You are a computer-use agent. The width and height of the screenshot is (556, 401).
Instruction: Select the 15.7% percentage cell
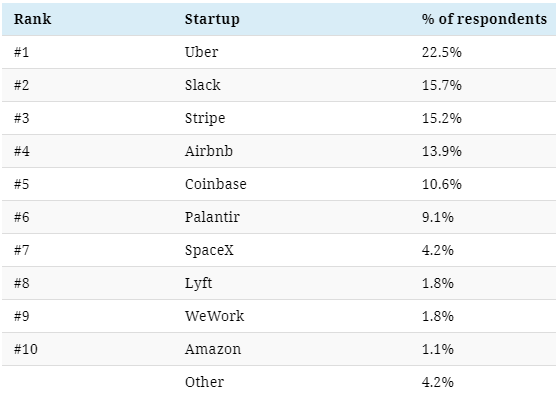point(441,85)
